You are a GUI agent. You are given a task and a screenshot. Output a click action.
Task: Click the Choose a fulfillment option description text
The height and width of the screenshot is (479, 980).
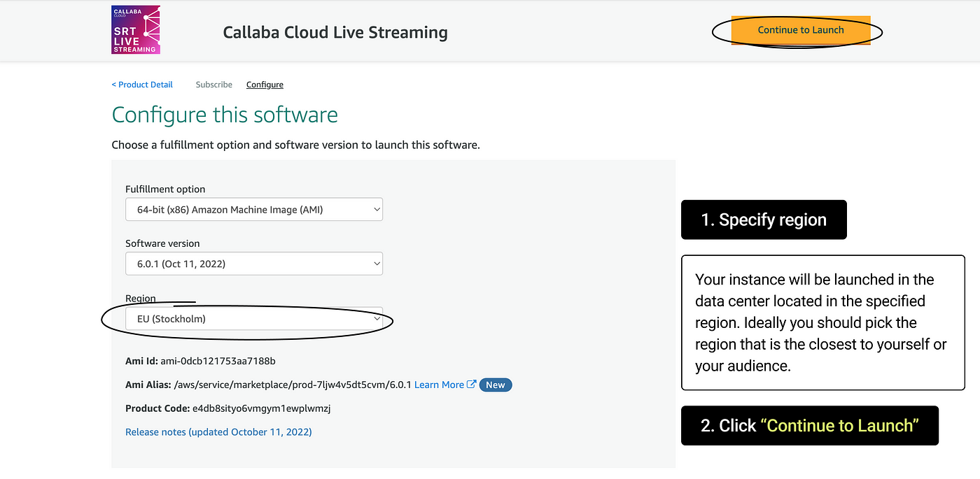295,145
